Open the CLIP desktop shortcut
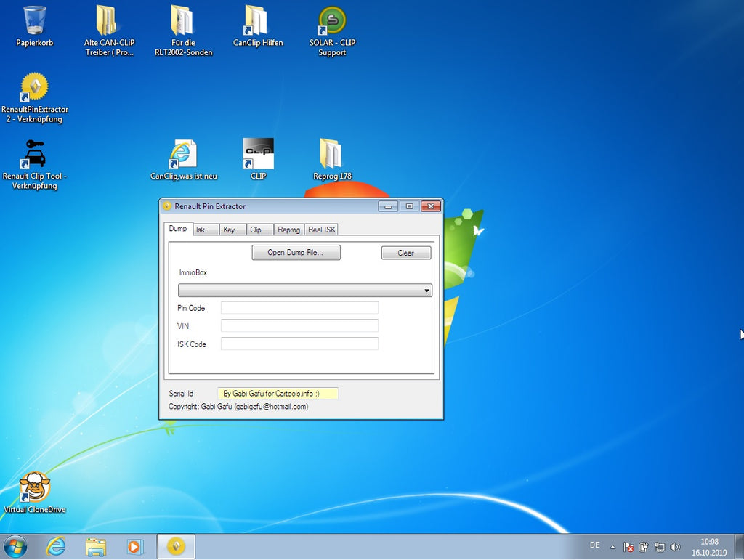 point(258,154)
